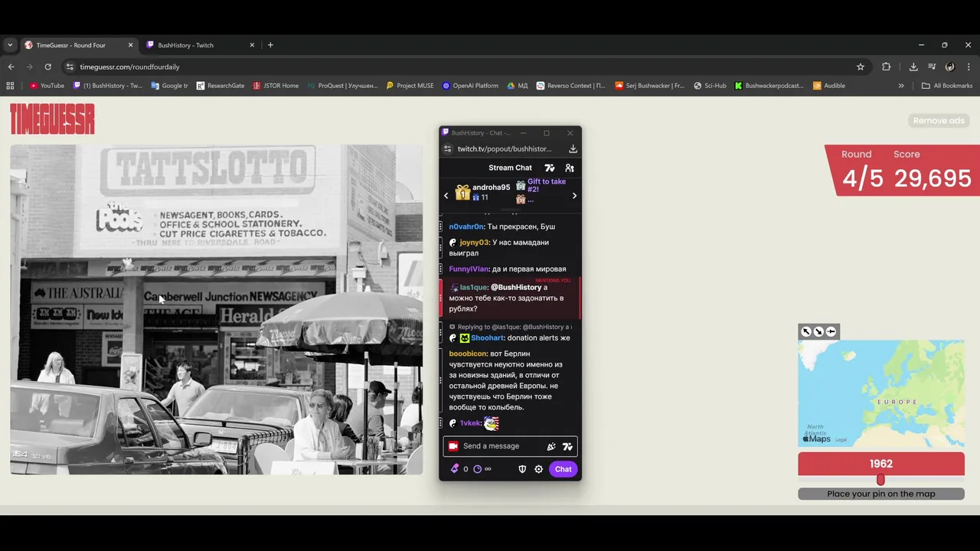Open the media controls toolbar icon
The height and width of the screenshot is (551, 980).
(932, 67)
